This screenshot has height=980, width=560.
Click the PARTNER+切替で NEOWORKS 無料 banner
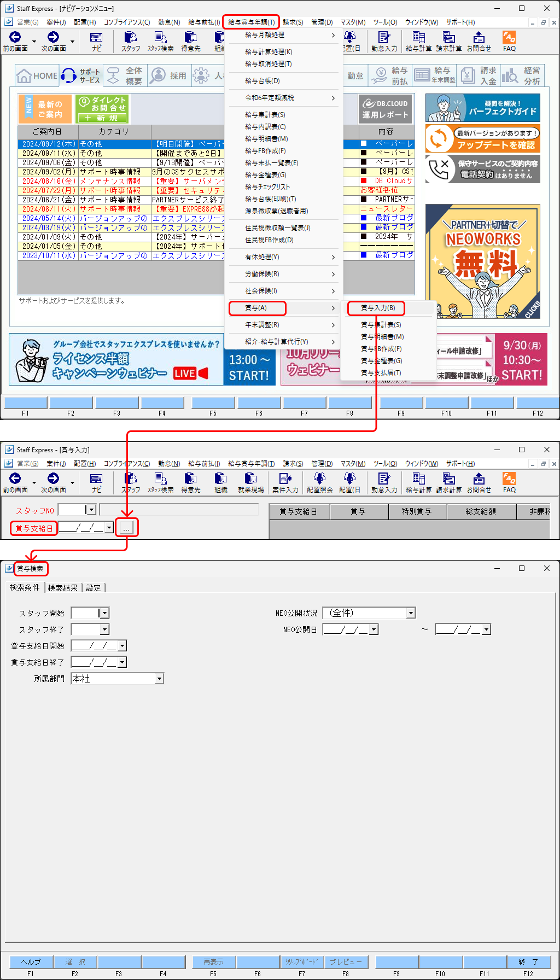(483, 261)
